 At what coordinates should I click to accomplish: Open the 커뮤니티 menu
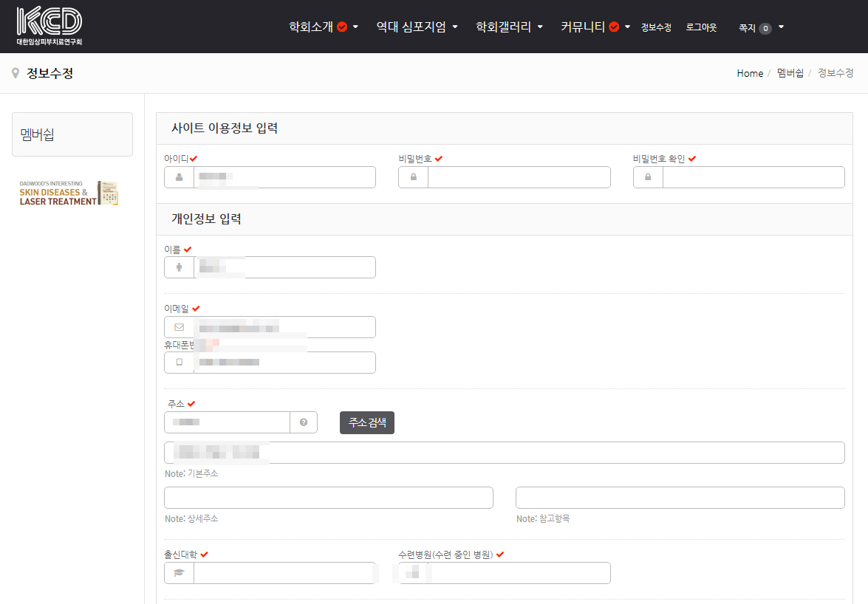[x=595, y=27]
